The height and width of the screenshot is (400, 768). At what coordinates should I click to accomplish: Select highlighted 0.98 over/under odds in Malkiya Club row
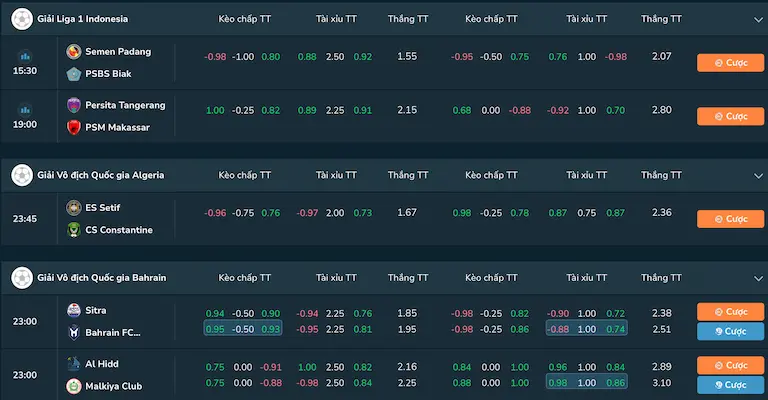pyautogui.click(x=558, y=383)
